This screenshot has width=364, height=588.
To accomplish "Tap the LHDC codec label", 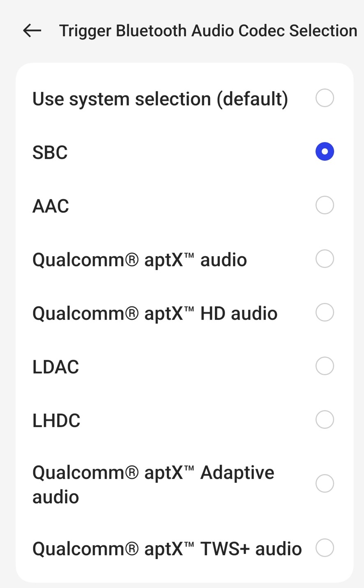I will click(56, 421).
